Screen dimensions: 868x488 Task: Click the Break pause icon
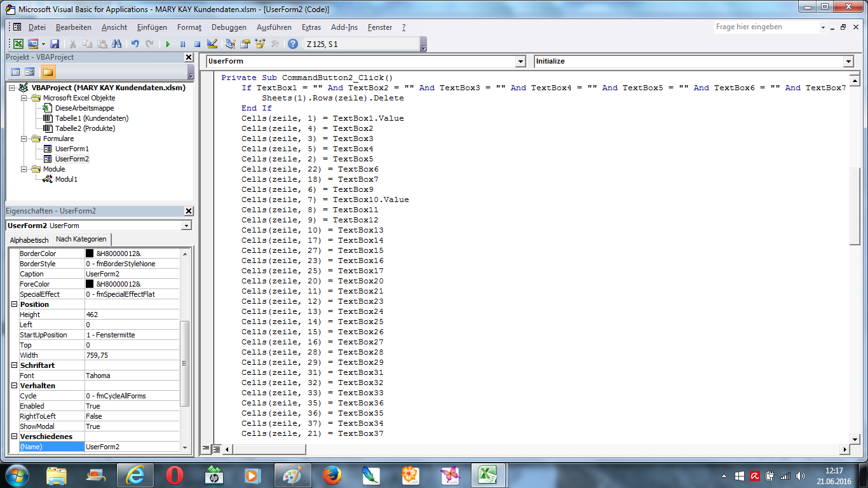pos(182,44)
